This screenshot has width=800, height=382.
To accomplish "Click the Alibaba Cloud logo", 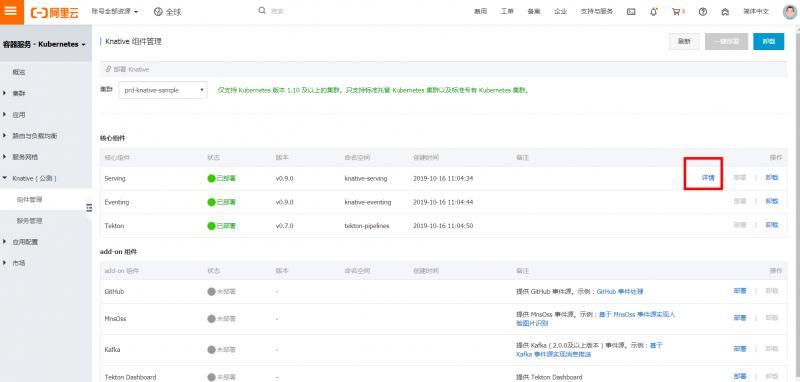I will 55,12.
